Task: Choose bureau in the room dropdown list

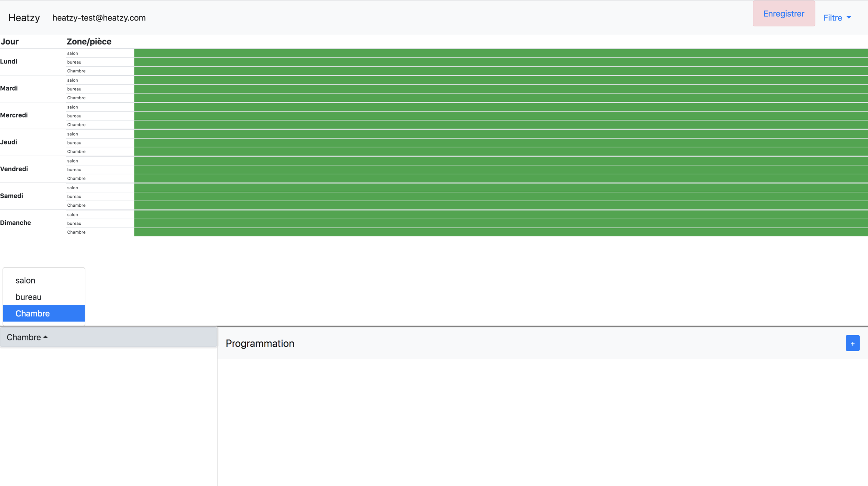Action: (28, 297)
